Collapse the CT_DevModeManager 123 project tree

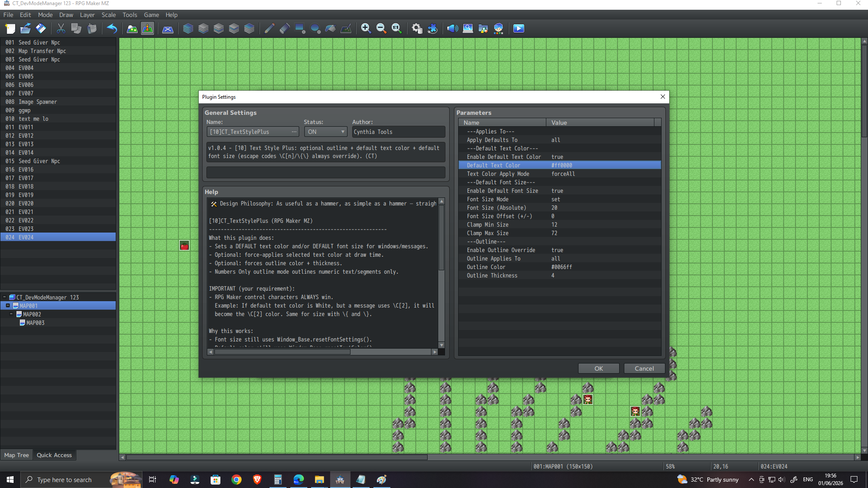4,297
